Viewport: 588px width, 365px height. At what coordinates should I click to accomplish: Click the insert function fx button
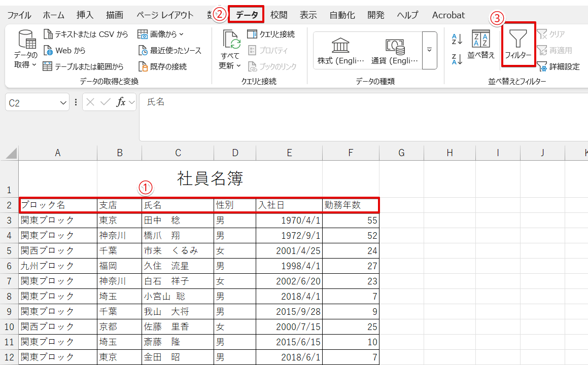coord(121,102)
